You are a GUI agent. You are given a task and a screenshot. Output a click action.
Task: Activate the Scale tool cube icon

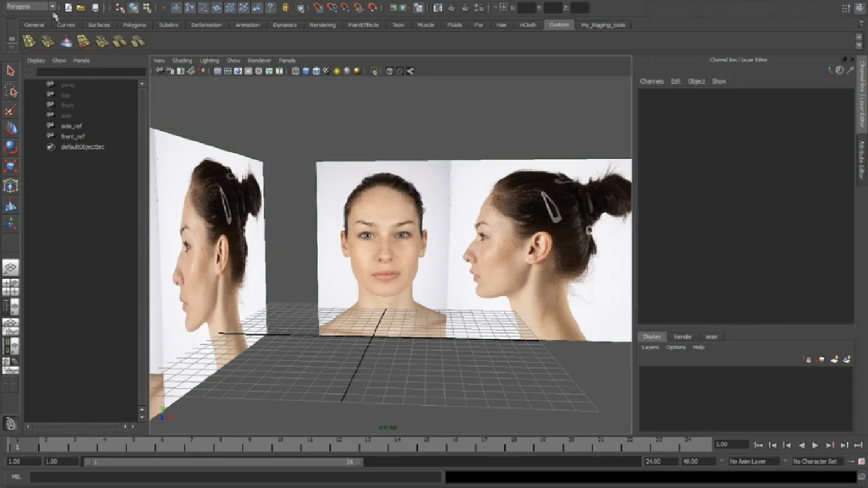pos(10,166)
